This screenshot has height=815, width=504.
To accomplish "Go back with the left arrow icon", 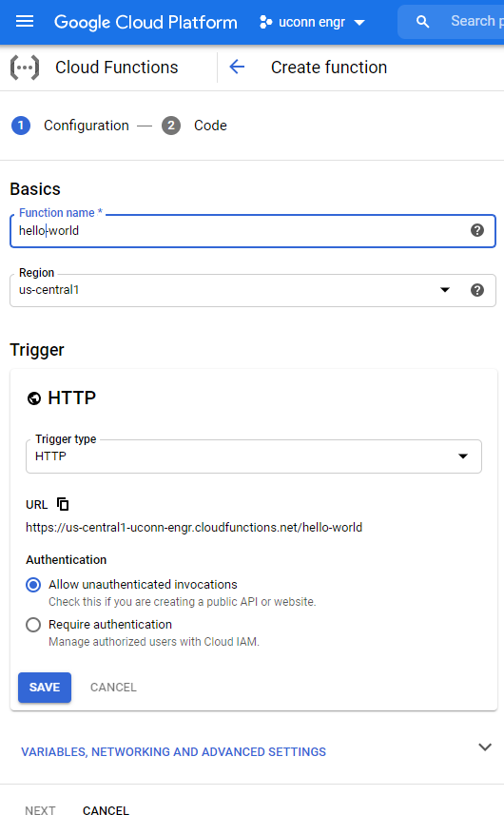I will pyautogui.click(x=237, y=68).
